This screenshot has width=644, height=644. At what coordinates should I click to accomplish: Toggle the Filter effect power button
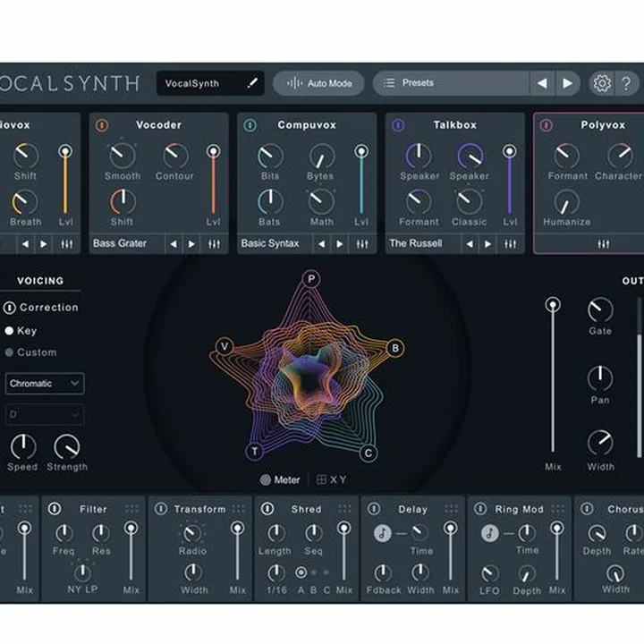[55, 509]
